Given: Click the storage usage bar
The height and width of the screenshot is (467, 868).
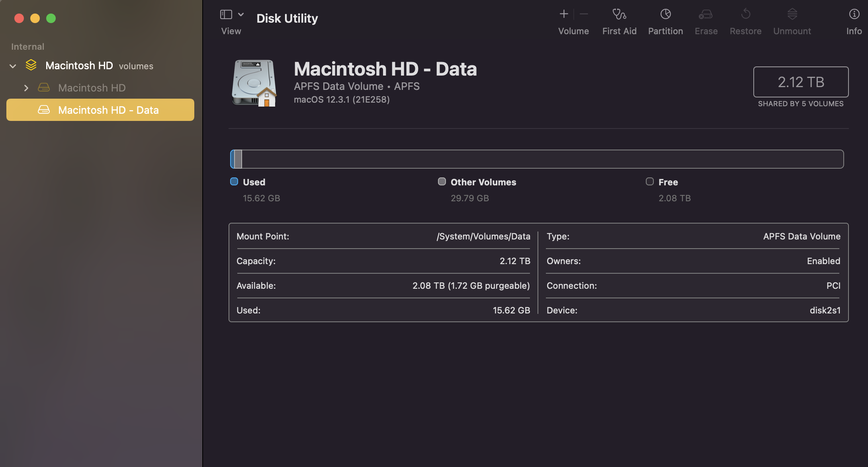Looking at the screenshot, I should [536, 159].
